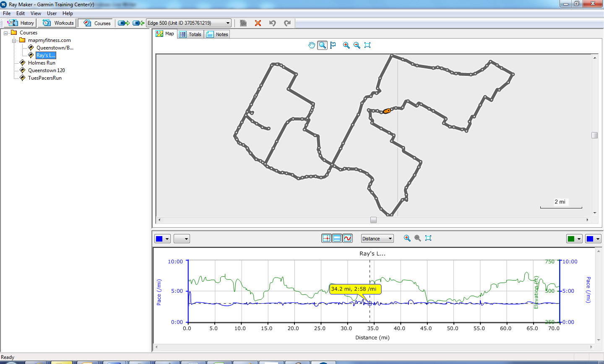Toggle the graph crosshair cursor button
Viewport: 604px width, 364px height.
coord(326,238)
